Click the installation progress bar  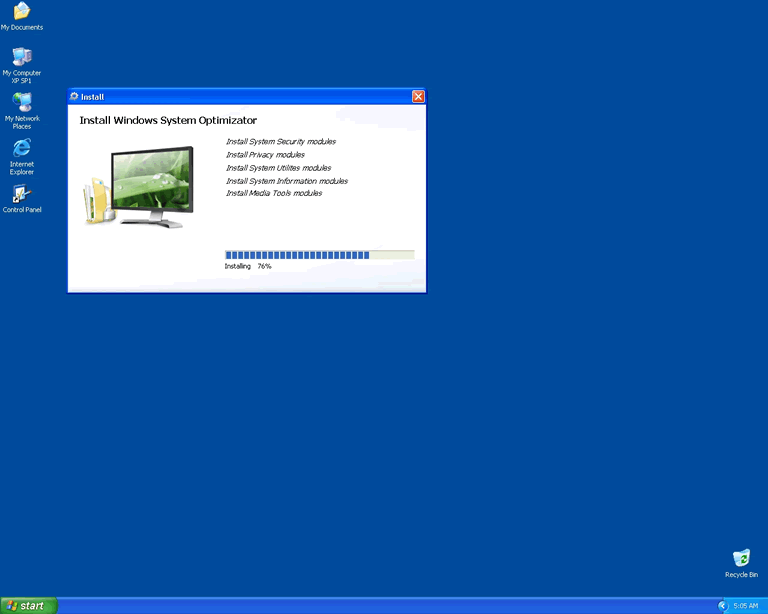[319, 255]
